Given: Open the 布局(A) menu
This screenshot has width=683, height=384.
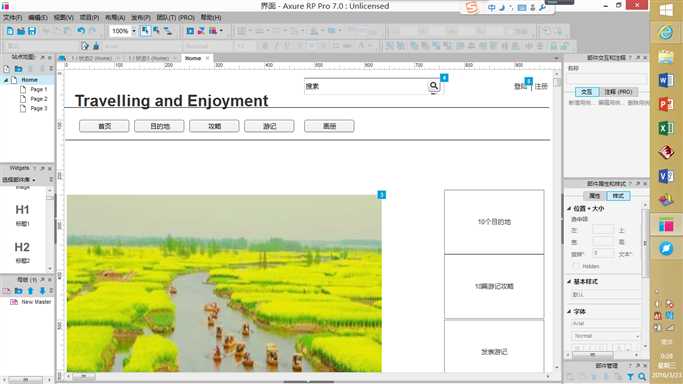Looking at the screenshot, I should pyautogui.click(x=115, y=17).
